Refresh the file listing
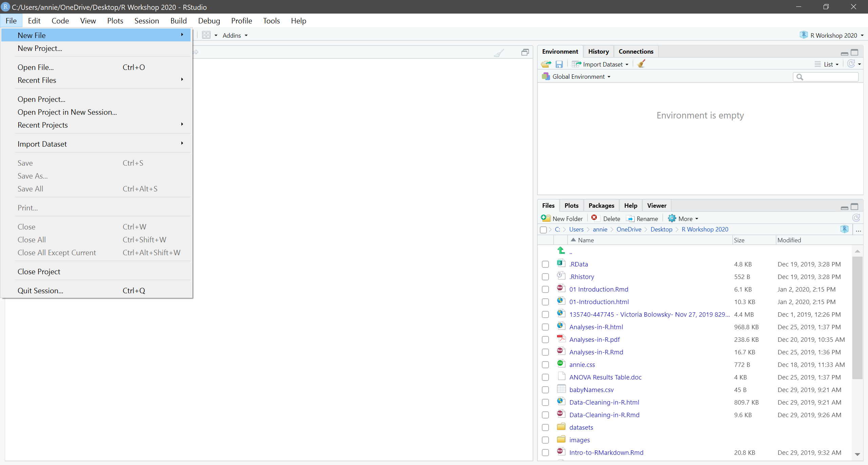Image resolution: width=868 pixels, height=465 pixels. pos(856,218)
